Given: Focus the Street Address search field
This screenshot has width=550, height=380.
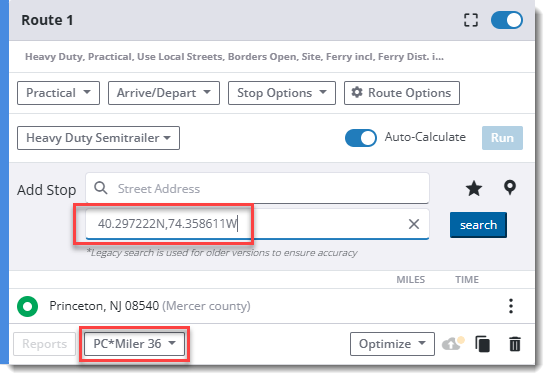Looking at the screenshot, I should pos(257,188).
